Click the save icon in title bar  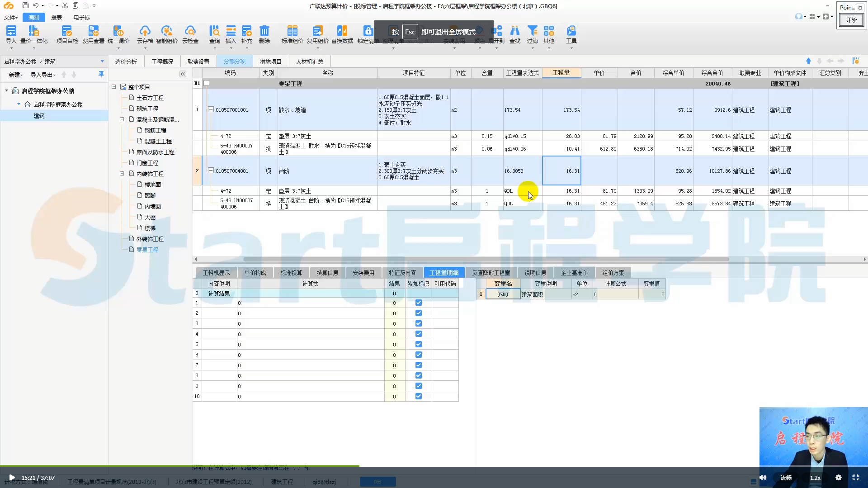click(25, 6)
